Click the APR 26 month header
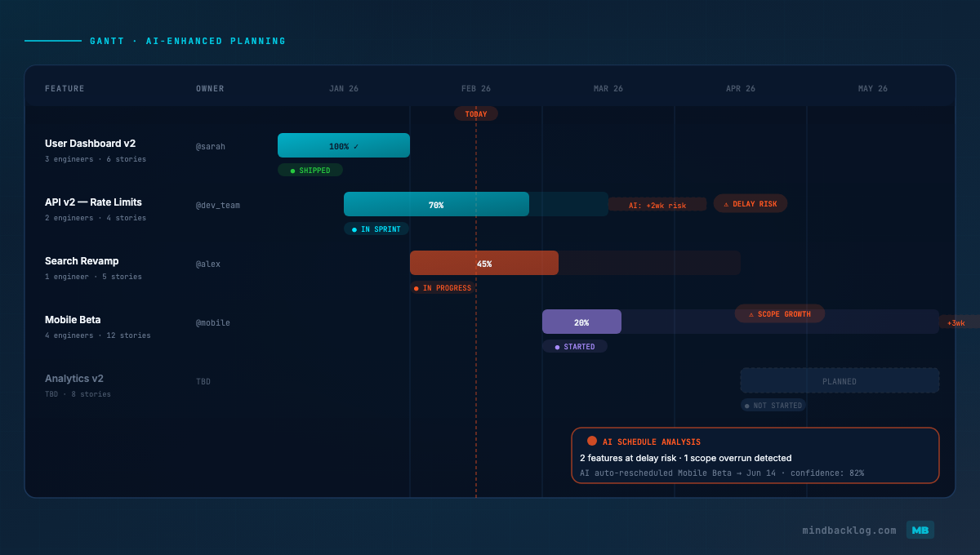Viewport: 980px width, 555px height. 741,89
